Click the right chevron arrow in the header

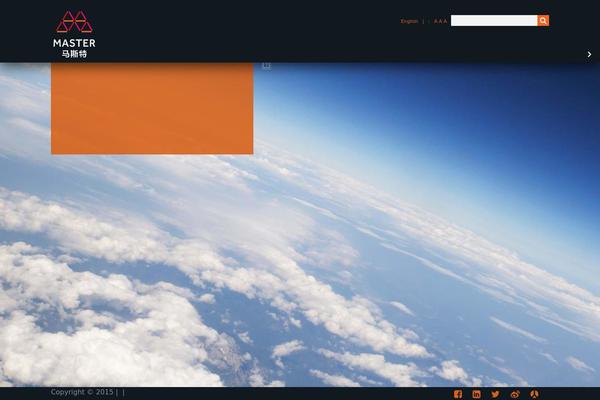(589, 54)
